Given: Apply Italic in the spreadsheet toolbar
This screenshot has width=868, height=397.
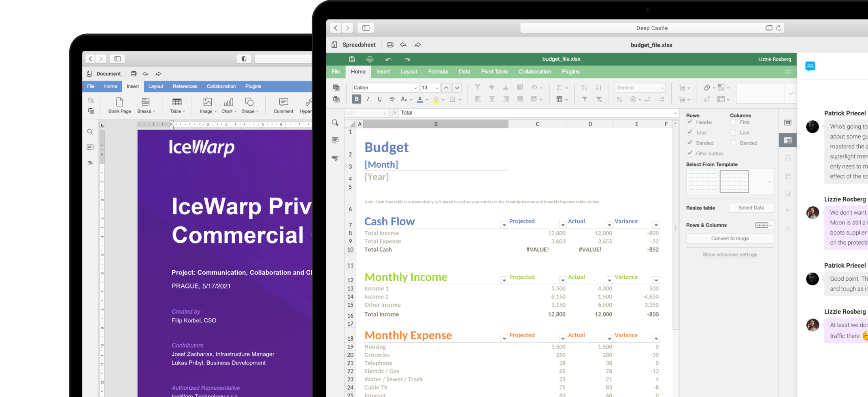Looking at the screenshot, I should (x=368, y=99).
